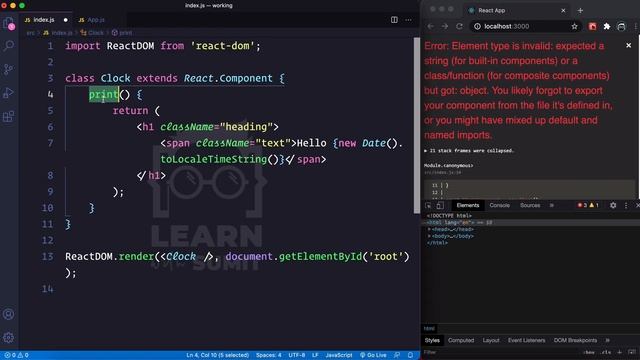Image resolution: width=640 pixels, height=360 pixels.
Task: Change encoding via UTF-8 status item
Action: coord(297,355)
